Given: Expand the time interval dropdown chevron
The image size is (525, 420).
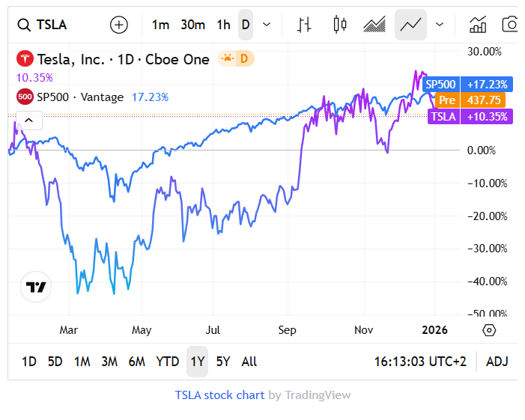Looking at the screenshot, I should pos(267,25).
